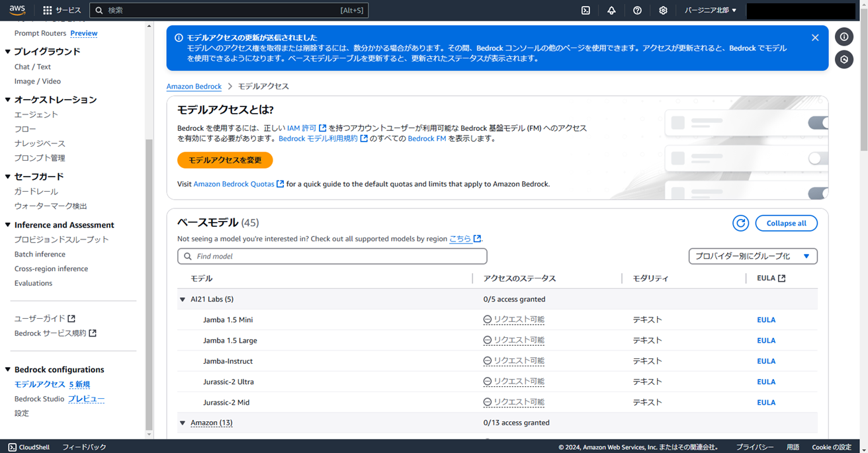Click the clock icon below info panel
This screenshot has width=868, height=453.
(844, 60)
